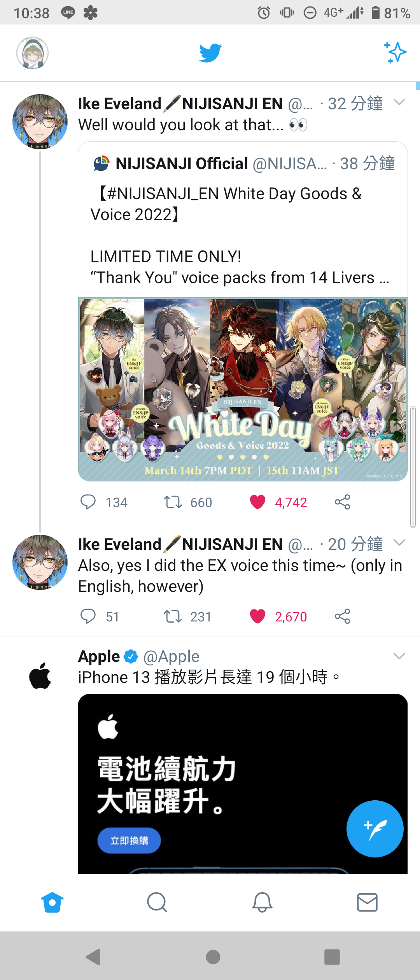Switch to the Notifications bell tab
Image resolution: width=420 pixels, height=980 pixels.
click(262, 902)
